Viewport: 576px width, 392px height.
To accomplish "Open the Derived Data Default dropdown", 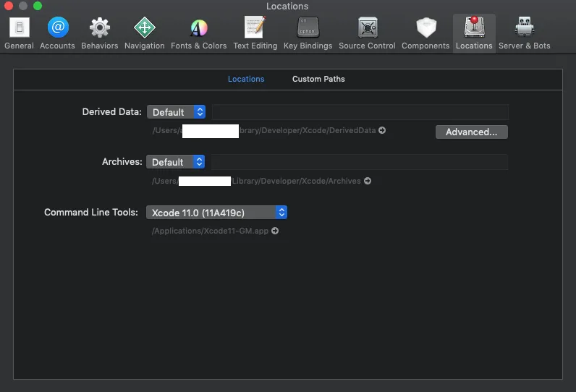I will [x=176, y=112].
